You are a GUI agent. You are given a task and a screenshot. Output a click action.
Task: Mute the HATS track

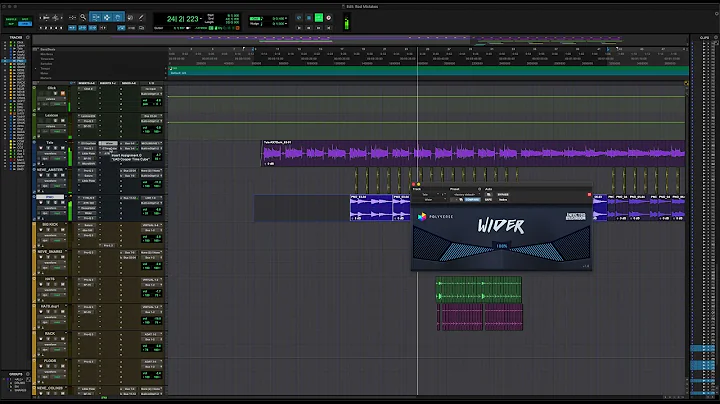(x=62, y=284)
